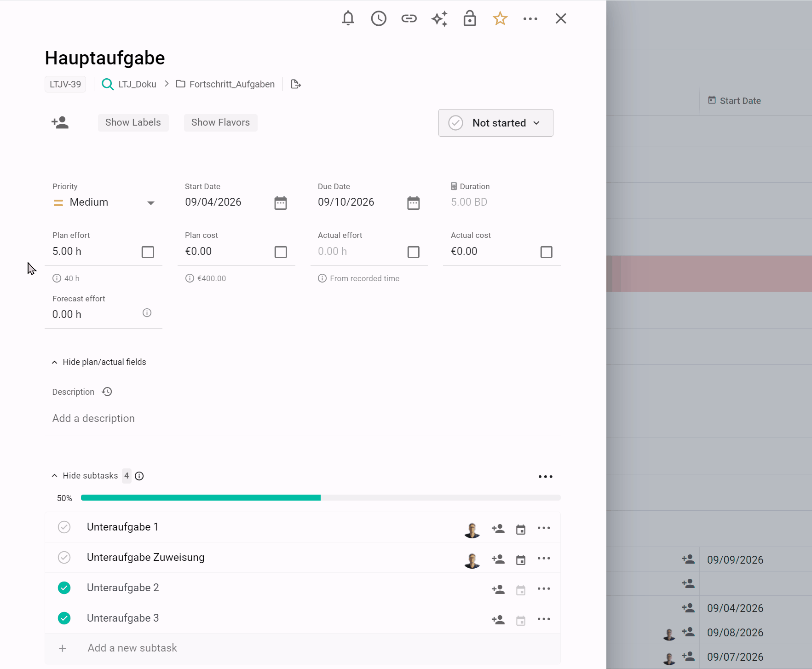Viewport: 812px width, 669px height.
Task: Move task using the export icon
Action: pos(296,84)
